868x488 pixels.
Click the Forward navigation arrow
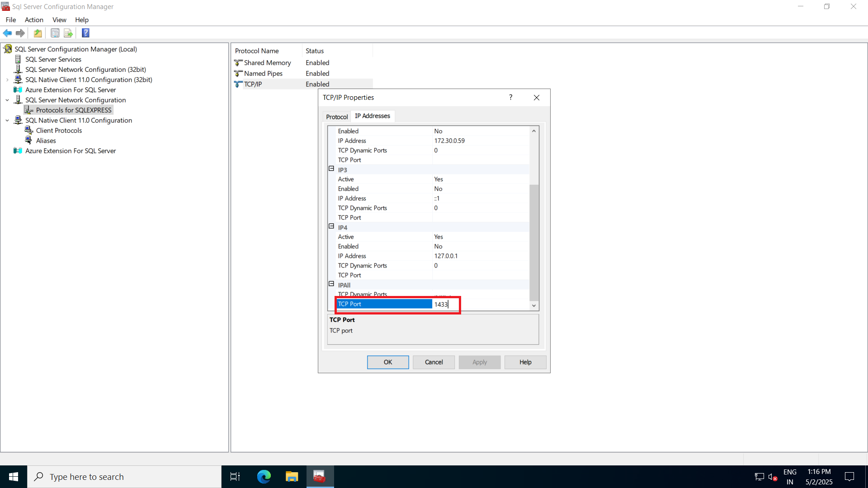coord(20,33)
